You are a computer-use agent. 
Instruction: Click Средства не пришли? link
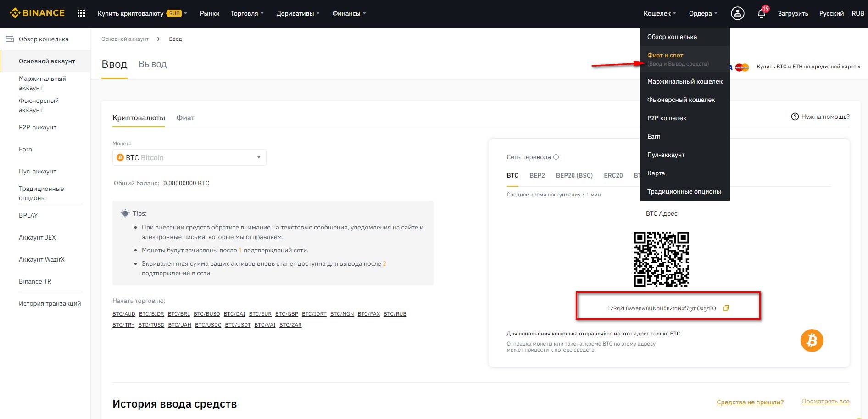pyautogui.click(x=750, y=402)
